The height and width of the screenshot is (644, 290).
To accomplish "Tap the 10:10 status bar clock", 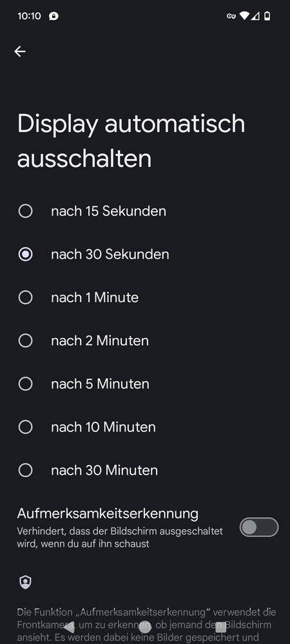I will coord(29,16).
